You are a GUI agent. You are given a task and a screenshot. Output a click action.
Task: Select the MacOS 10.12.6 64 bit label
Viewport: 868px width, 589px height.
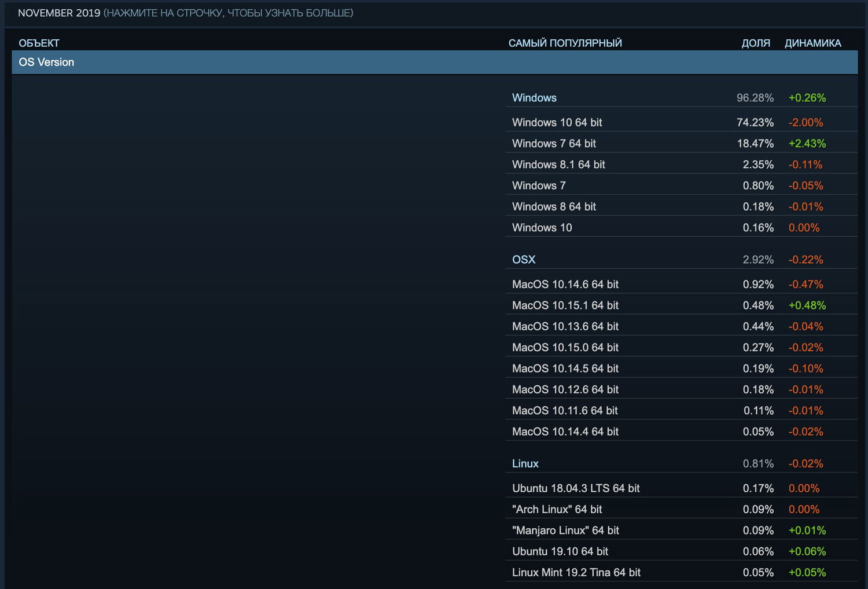coord(565,390)
